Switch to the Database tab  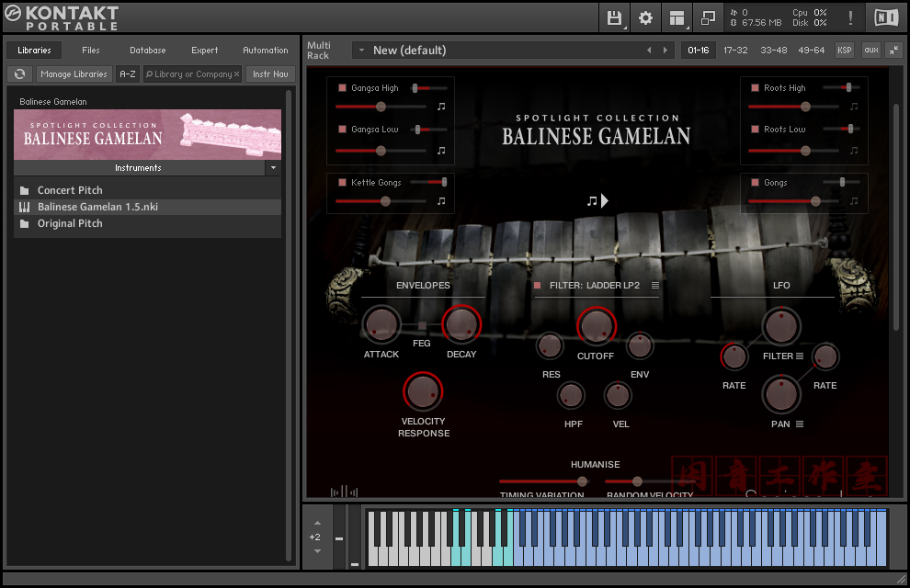point(147,51)
